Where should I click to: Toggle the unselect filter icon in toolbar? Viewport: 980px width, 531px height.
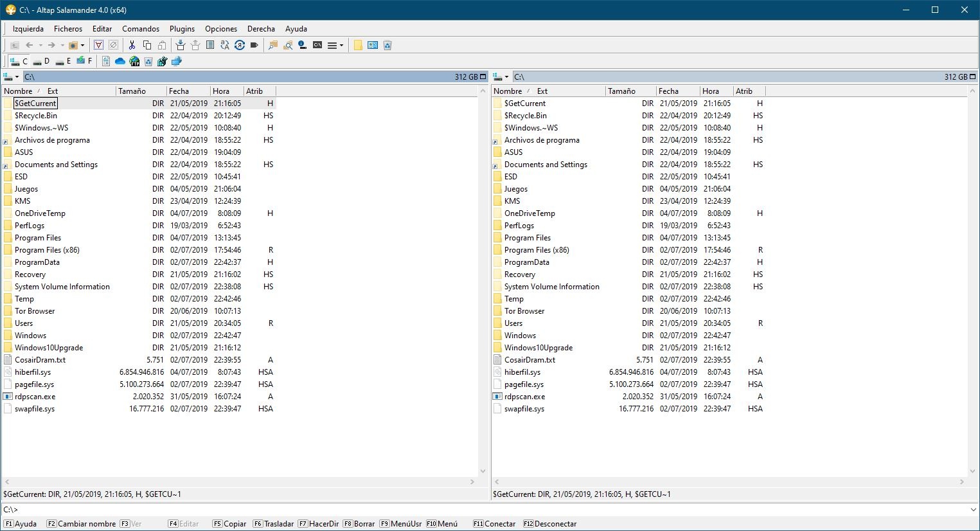coord(114,45)
